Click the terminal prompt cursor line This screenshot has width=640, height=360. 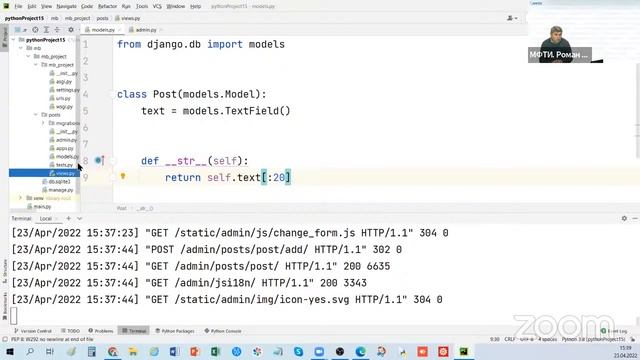click(14, 316)
